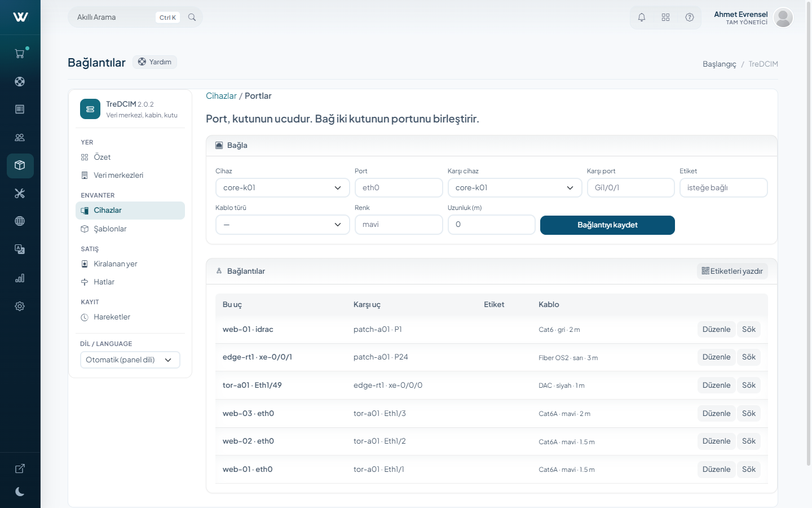Viewport: 812px width, 508px height.
Task: Click Düzenle for web-01 · idrac row
Action: pos(716,330)
